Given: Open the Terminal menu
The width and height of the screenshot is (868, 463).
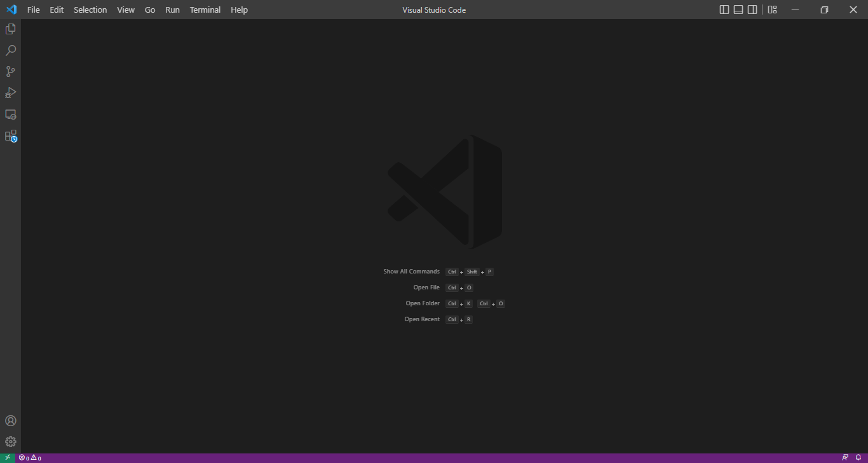Looking at the screenshot, I should click(x=205, y=10).
